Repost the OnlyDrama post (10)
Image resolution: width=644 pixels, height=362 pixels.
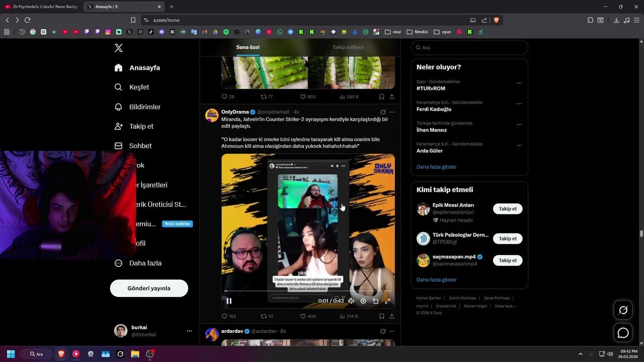[267, 316]
